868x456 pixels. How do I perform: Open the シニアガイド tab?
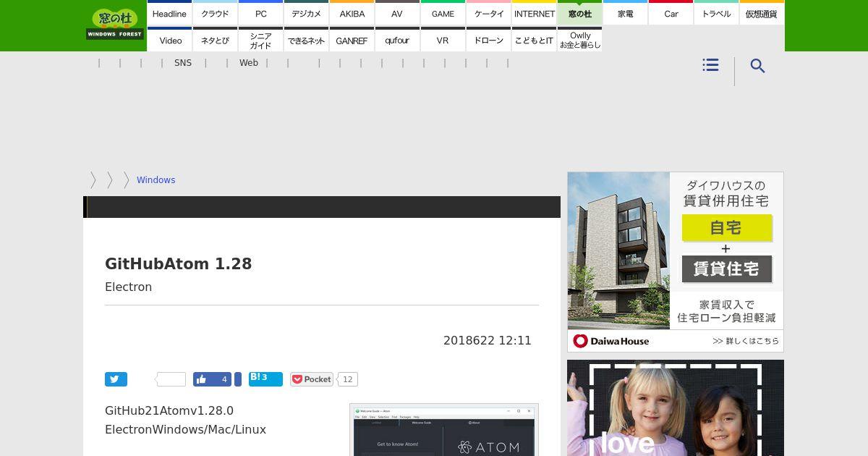(260, 41)
